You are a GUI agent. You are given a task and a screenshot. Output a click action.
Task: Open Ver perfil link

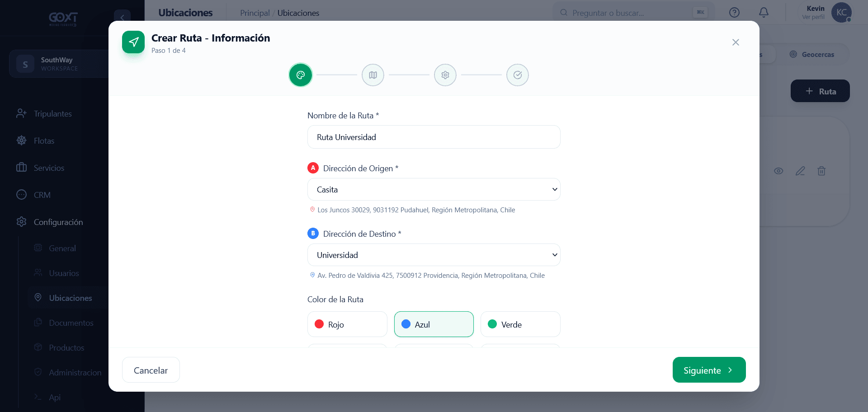pyautogui.click(x=813, y=17)
